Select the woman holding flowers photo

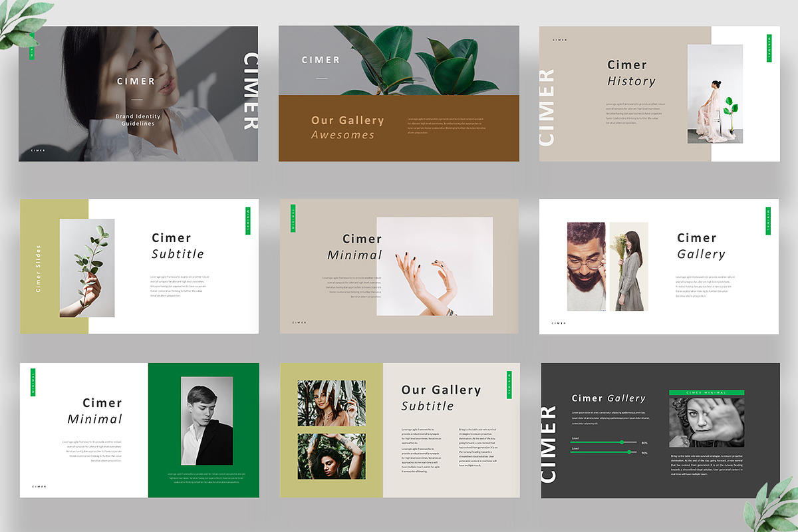628,267
